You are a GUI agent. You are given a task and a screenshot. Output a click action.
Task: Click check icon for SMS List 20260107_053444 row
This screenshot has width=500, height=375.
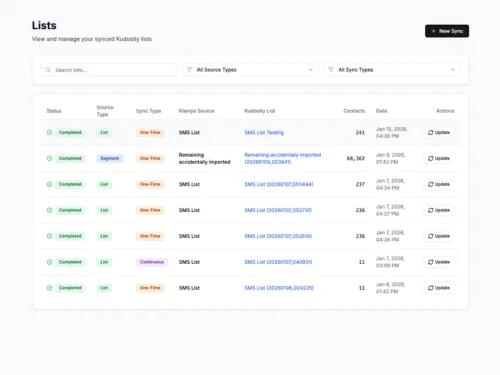point(49,184)
